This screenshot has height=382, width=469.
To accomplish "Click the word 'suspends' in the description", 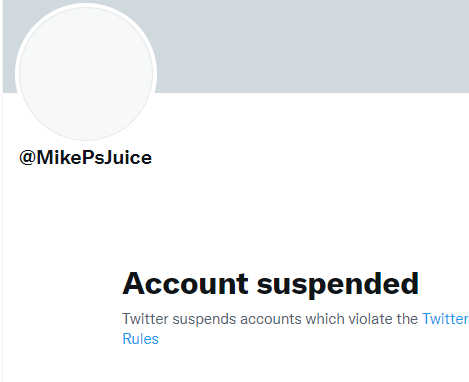I will [204, 320].
